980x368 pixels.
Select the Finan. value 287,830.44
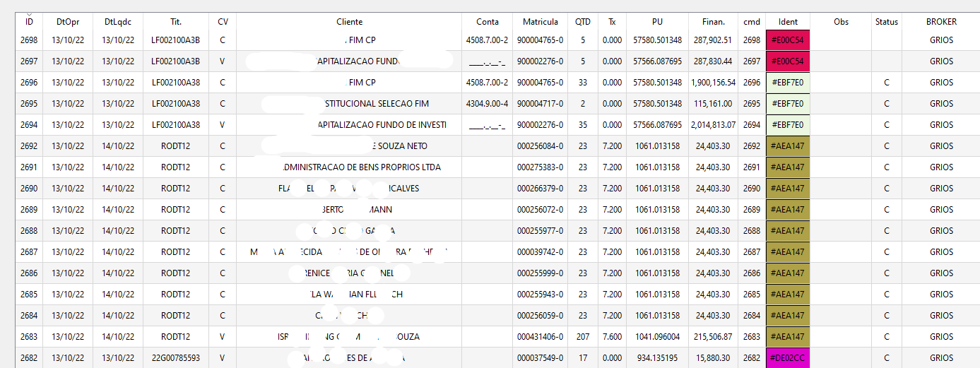pos(713,61)
